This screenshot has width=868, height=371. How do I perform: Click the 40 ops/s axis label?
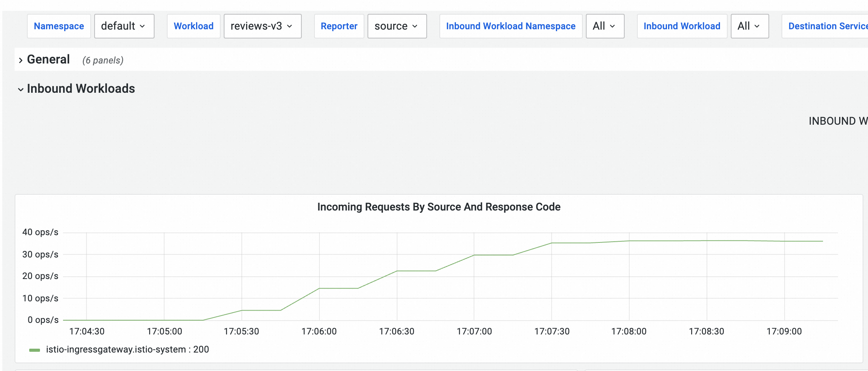coord(40,232)
